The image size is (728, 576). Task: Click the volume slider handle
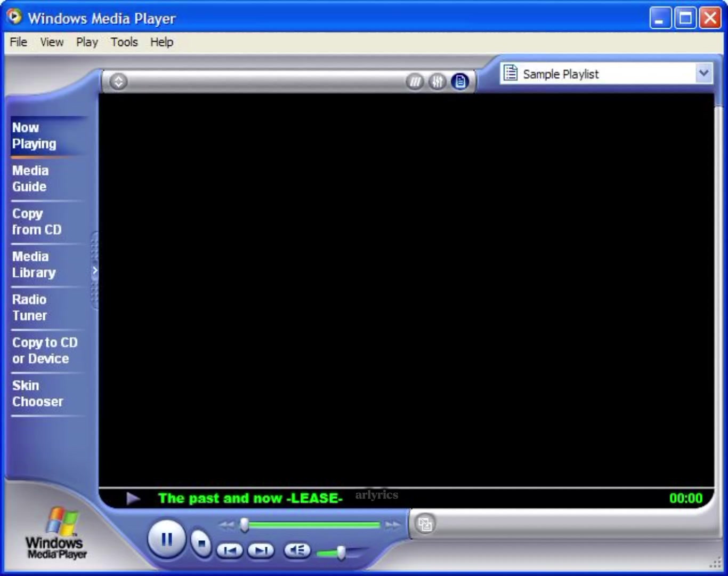tap(341, 553)
